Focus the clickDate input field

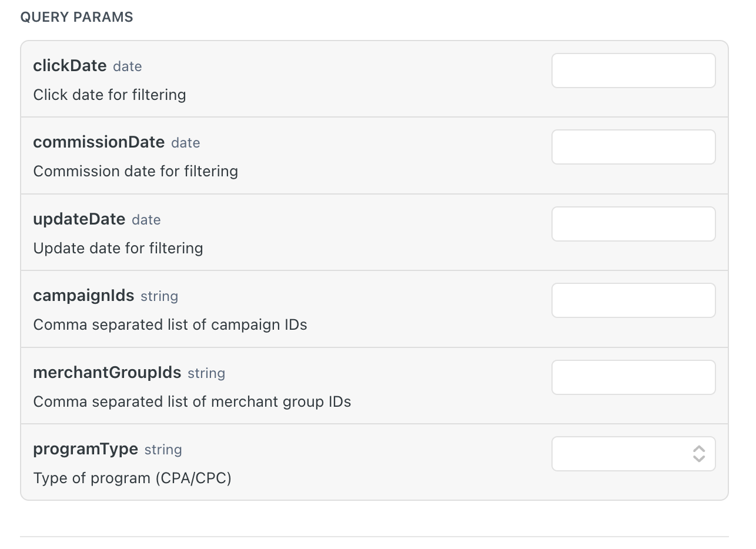[x=633, y=71]
